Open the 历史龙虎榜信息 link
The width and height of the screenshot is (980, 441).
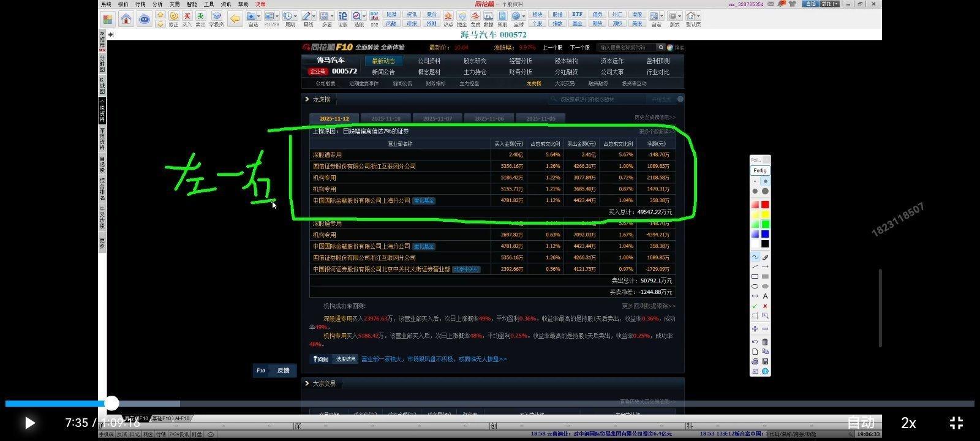click(655, 117)
